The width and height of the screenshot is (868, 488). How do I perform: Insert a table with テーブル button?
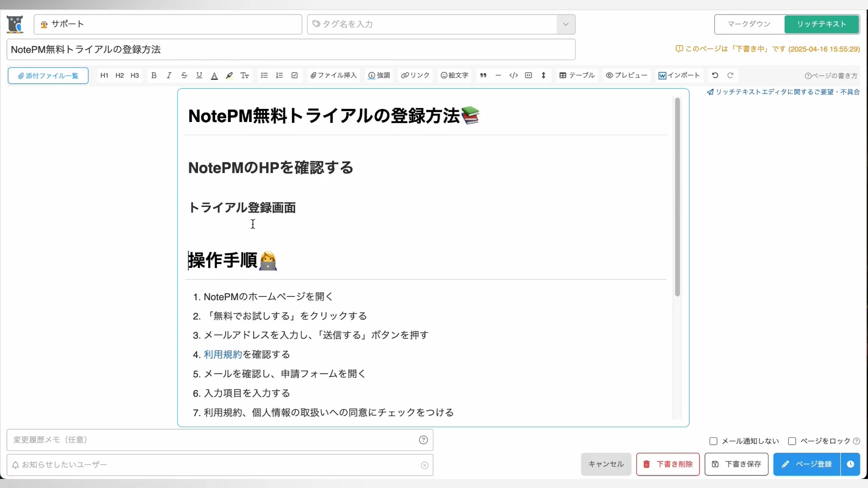pyautogui.click(x=577, y=75)
